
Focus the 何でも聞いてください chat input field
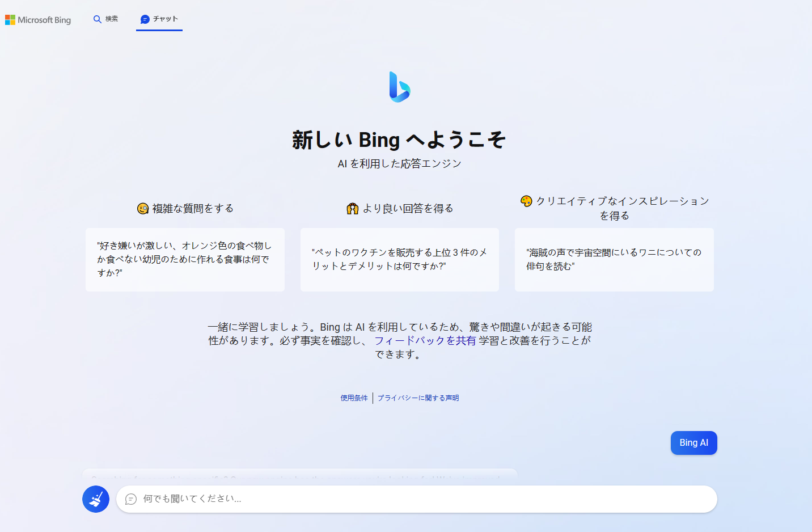click(x=420, y=499)
